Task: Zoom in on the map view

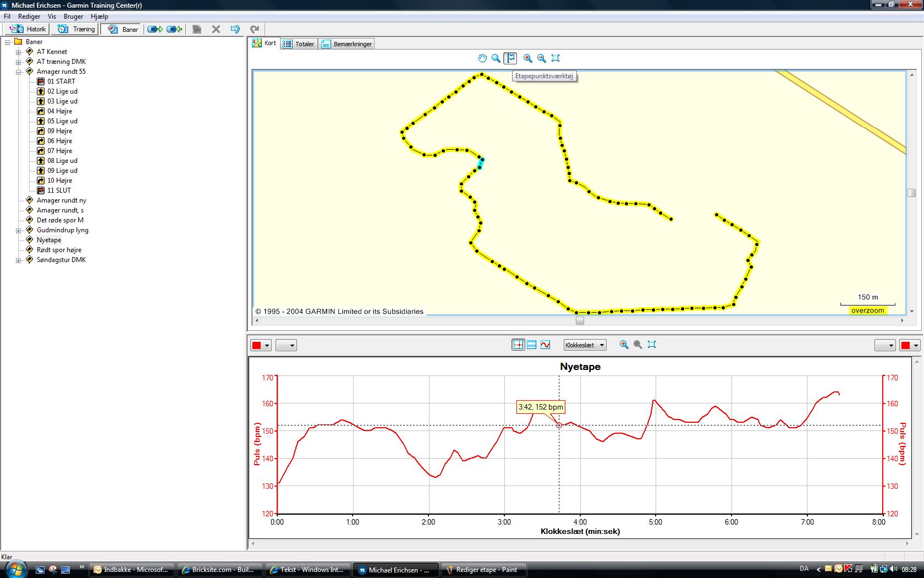Action: [528, 58]
